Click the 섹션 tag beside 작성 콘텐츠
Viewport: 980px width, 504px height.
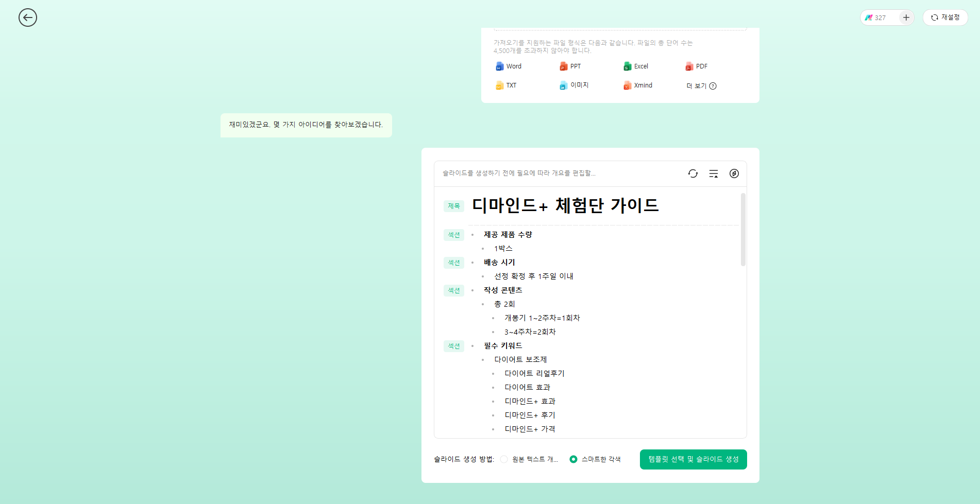[454, 290]
